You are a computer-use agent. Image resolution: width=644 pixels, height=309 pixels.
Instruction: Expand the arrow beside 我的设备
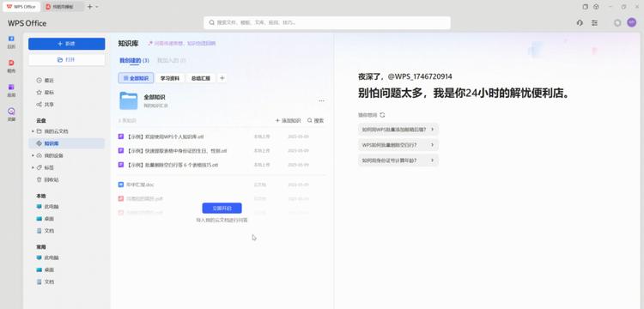pos(33,156)
